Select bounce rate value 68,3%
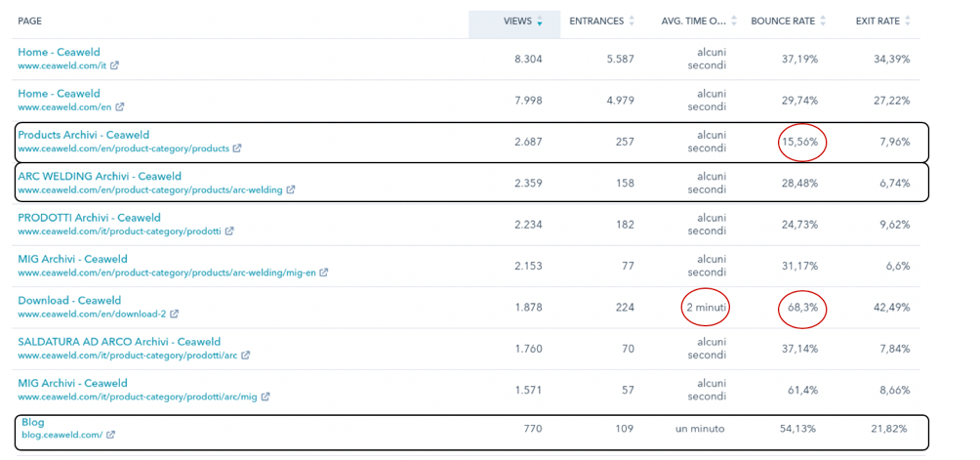 point(802,308)
